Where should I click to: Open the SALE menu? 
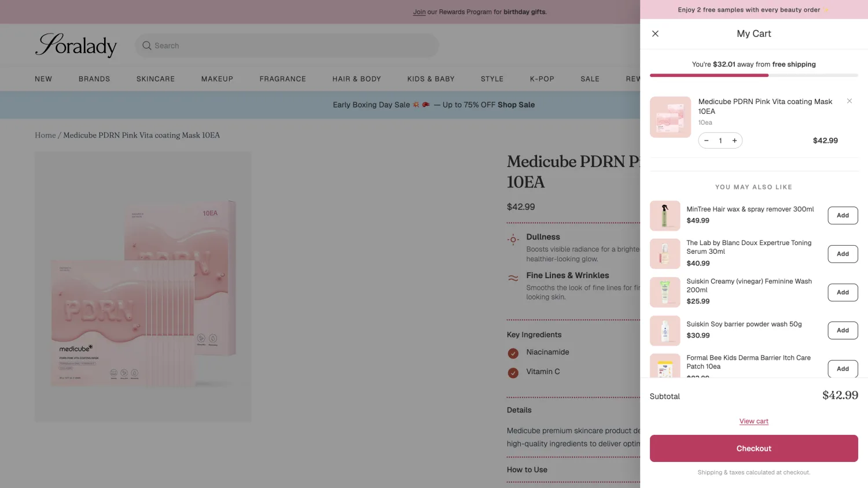point(590,79)
